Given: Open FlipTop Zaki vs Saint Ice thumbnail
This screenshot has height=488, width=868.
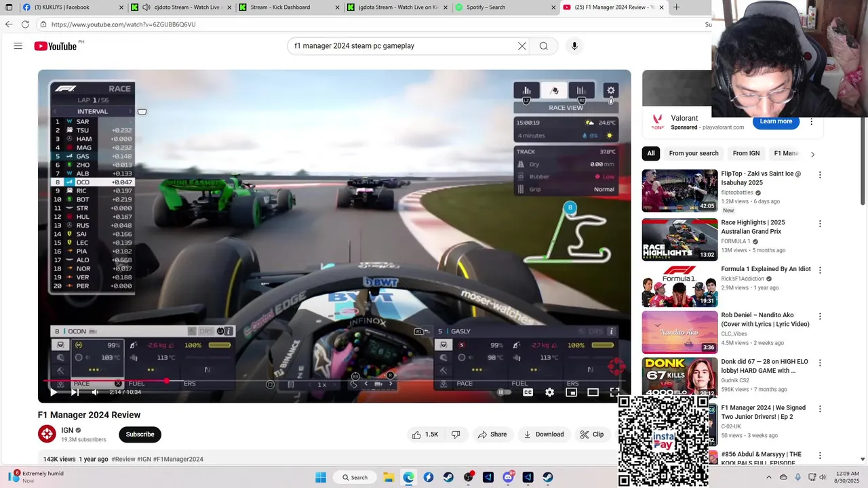Looking at the screenshot, I should [679, 190].
